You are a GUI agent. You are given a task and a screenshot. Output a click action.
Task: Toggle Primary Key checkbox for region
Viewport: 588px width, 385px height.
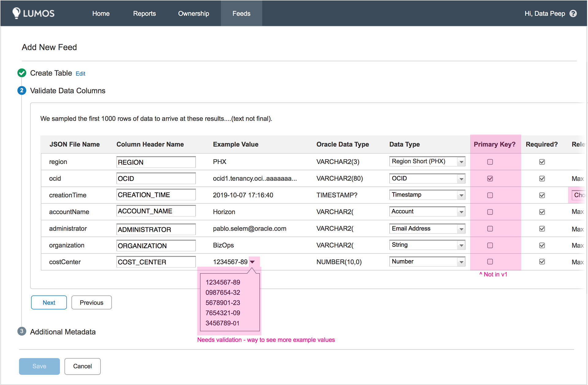[x=490, y=162]
